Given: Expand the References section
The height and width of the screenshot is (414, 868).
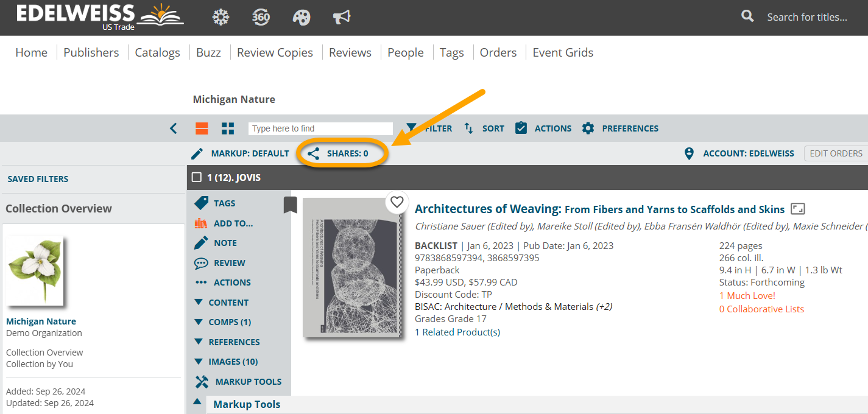Looking at the screenshot, I should click(x=227, y=342).
